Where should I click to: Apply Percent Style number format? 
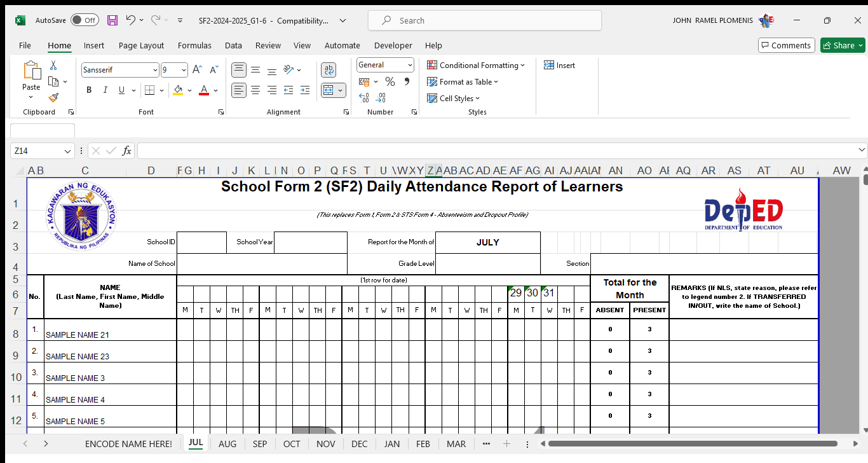click(390, 82)
